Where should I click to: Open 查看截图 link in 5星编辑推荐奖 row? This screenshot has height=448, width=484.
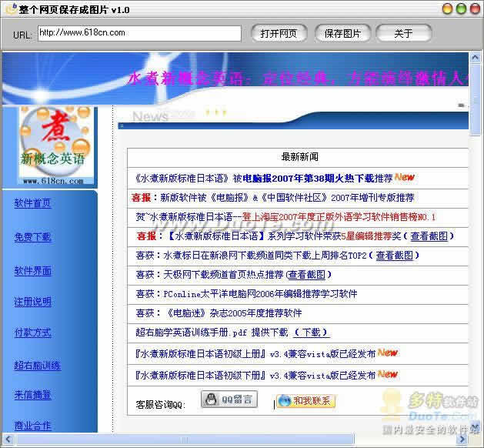[431, 236]
